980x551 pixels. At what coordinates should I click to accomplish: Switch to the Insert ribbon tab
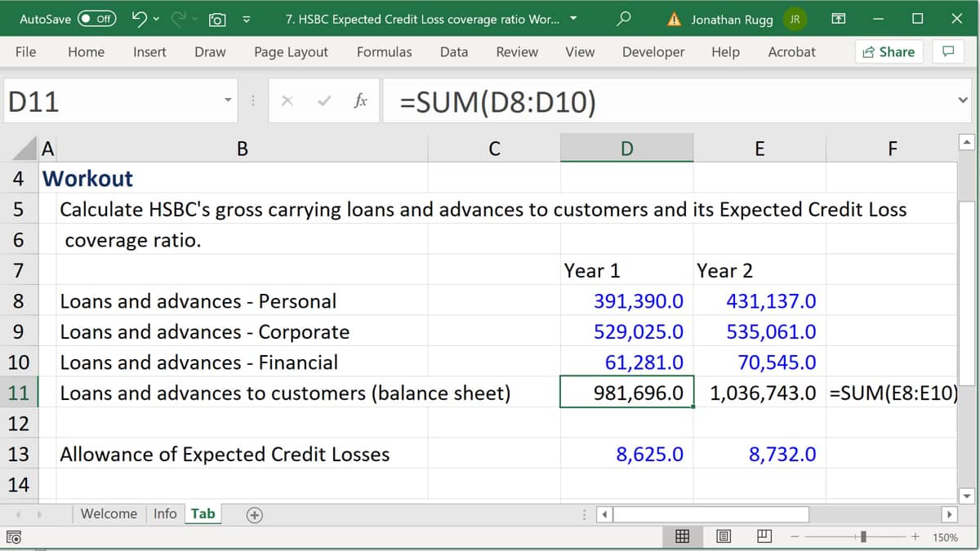(x=149, y=51)
